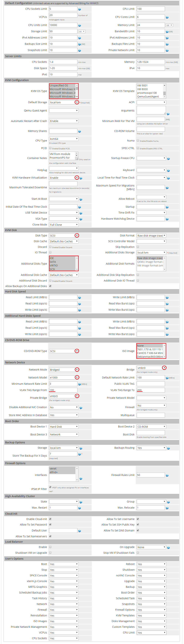Open the Bridge vmbr0 dropdown
184x644 pixels.
click(x=151, y=368)
